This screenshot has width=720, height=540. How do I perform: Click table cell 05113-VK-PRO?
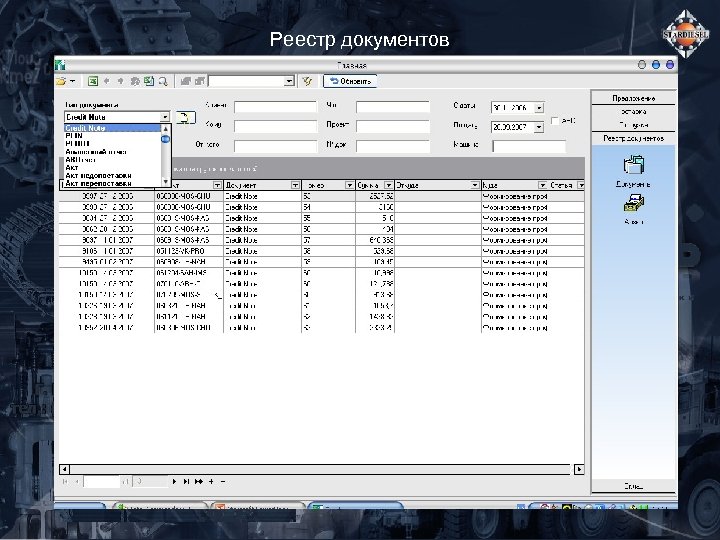(189, 251)
